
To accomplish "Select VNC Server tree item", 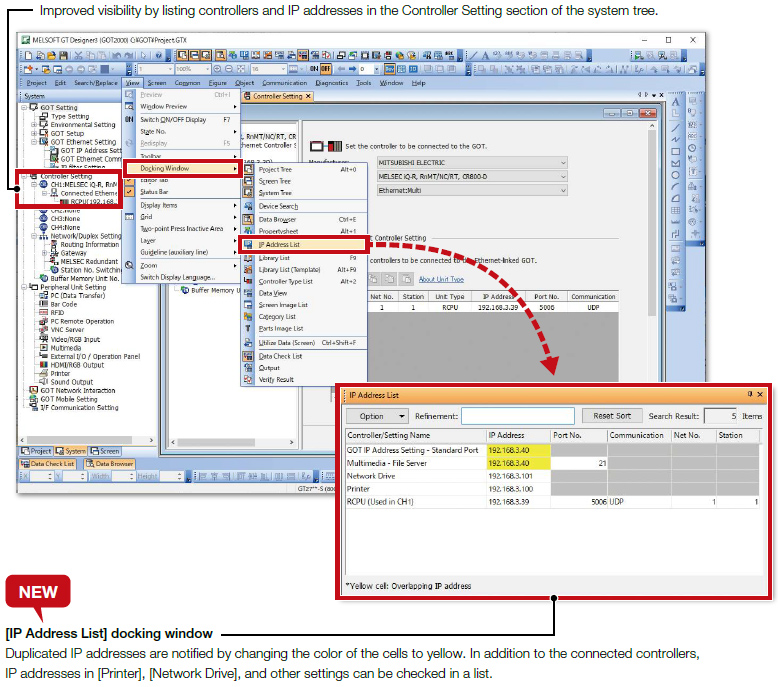I will click(68, 329).
